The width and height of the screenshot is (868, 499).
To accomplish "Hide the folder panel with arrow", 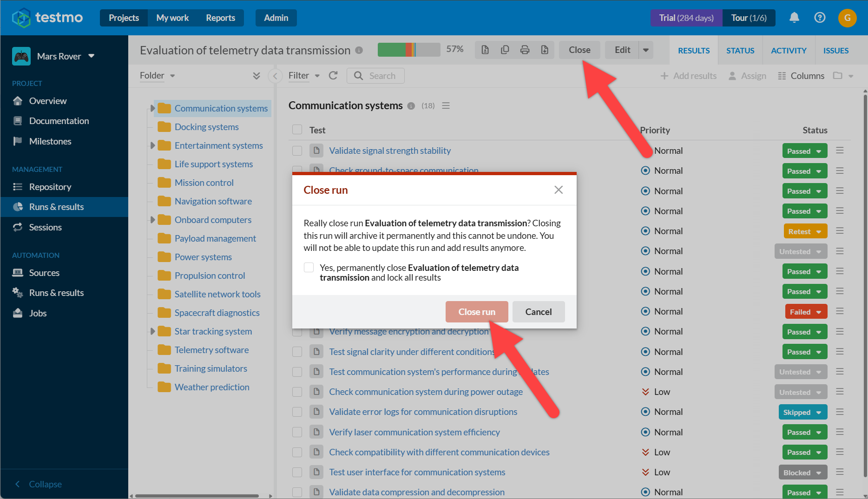I will [x=275, y=76].
